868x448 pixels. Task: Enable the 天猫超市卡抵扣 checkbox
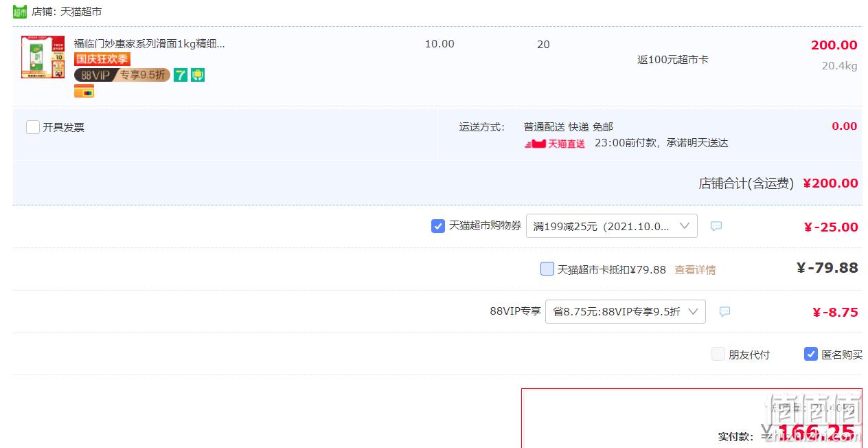coord(547,269)
